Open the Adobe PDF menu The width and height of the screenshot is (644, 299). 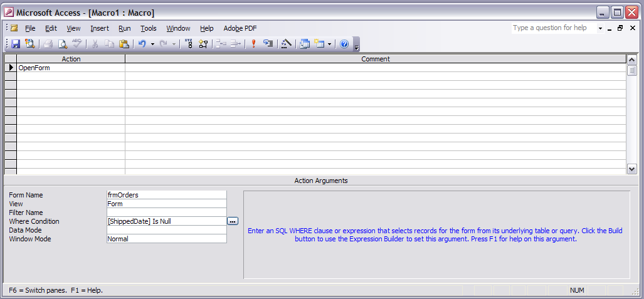pos(240,28)
